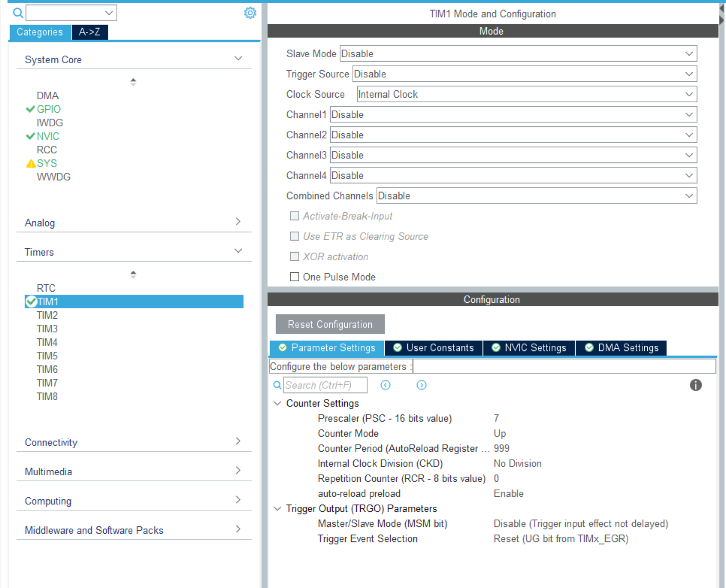The height and width of the screenshot is (588, 726).
Task: Click the sort arrows under System Core
Action: tap(133, 82)
